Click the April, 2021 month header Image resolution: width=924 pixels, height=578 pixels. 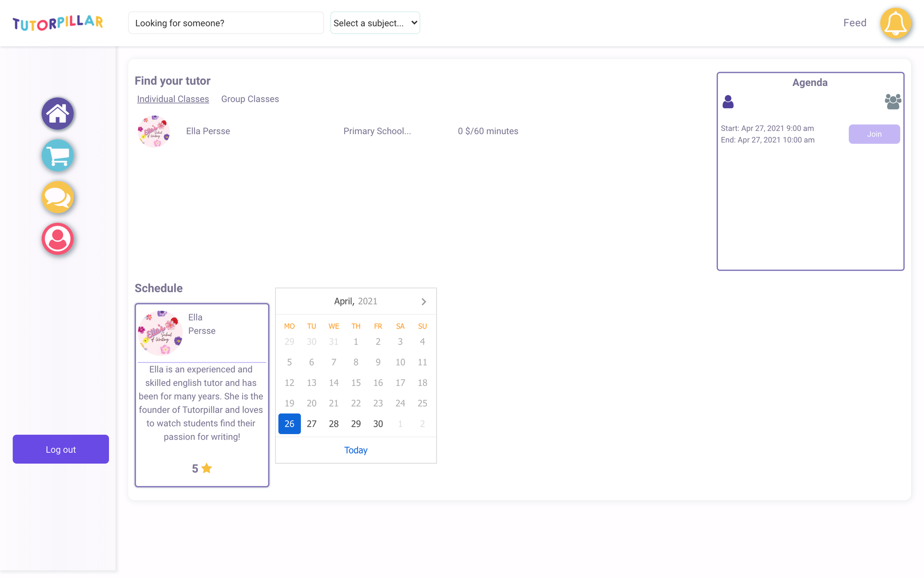pyautogui.click(x=356, y=301)
